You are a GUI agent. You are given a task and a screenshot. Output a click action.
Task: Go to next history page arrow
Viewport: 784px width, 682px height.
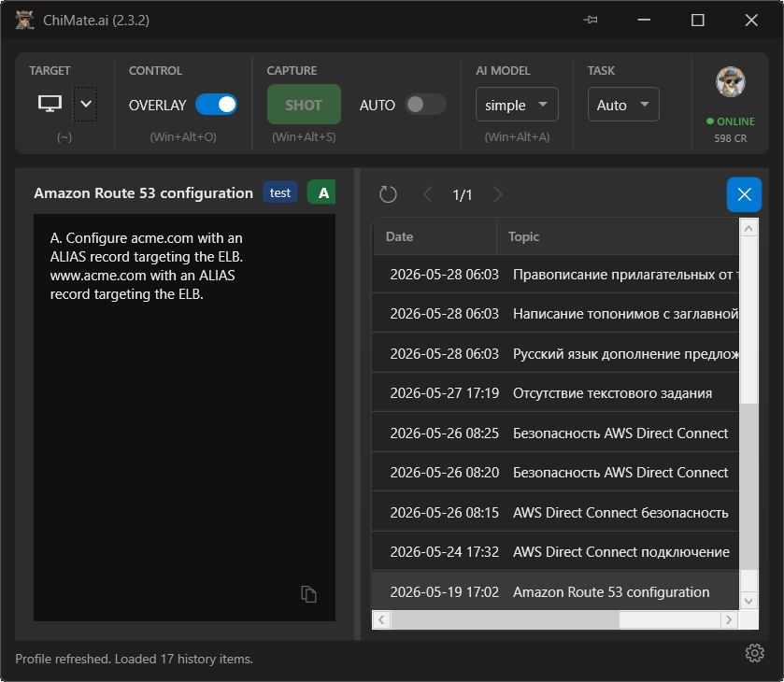coord(497,194)
